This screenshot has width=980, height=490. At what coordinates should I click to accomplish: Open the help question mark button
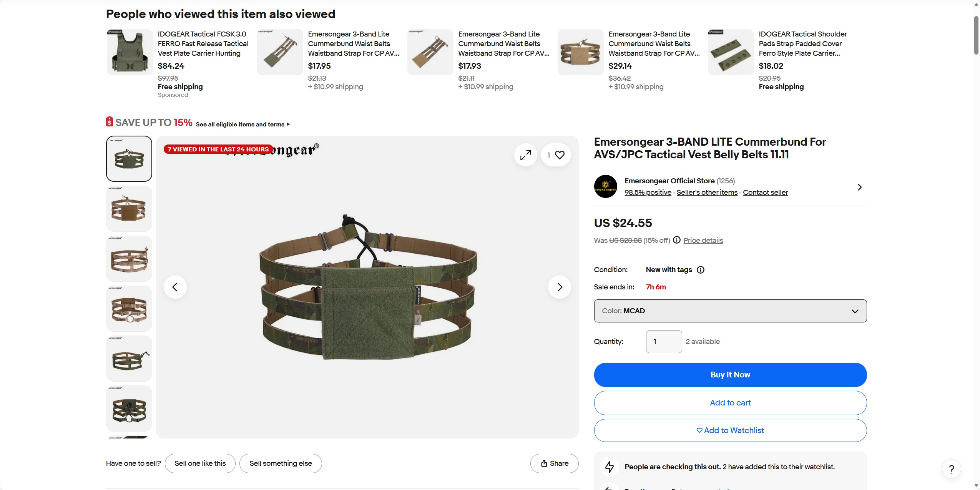coord(952,469)
